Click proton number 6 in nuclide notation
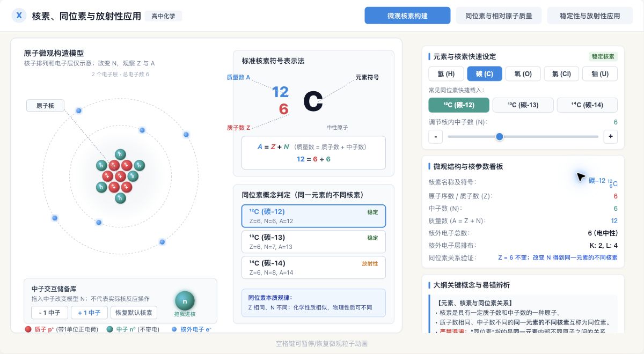The image size is (644, 354). point(284,109)
